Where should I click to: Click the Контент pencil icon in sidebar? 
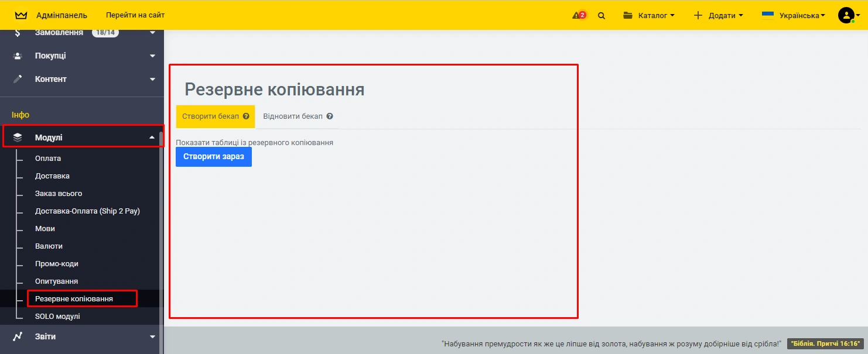coord(18,79)
